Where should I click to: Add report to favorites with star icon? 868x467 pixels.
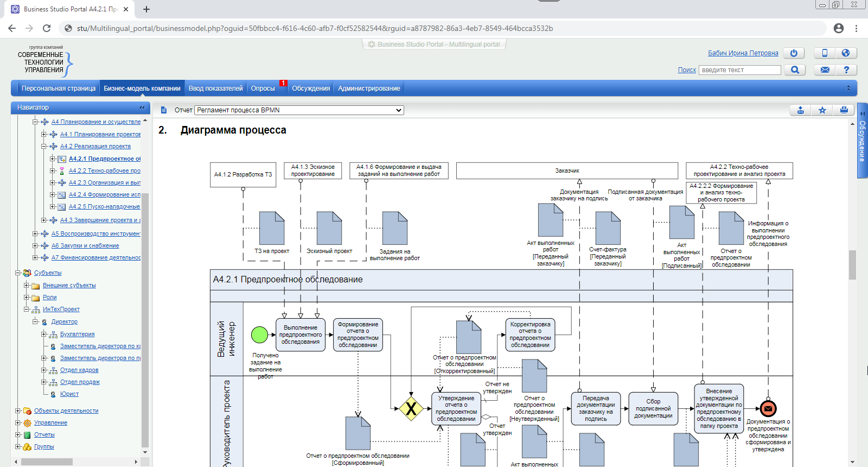pos(822,110)
